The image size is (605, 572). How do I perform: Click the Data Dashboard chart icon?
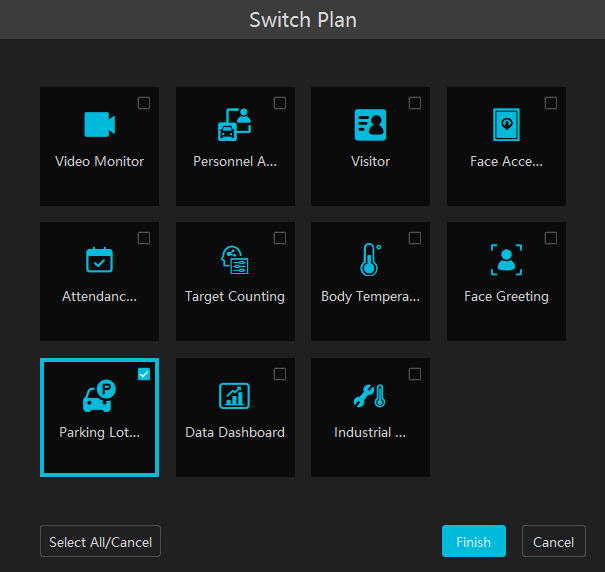[x=235, y=396]
